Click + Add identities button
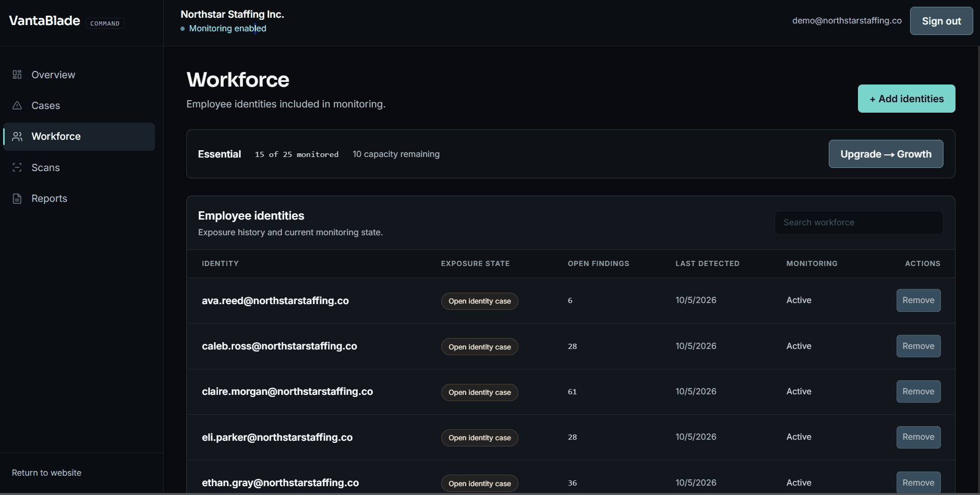 coord(906,99)
